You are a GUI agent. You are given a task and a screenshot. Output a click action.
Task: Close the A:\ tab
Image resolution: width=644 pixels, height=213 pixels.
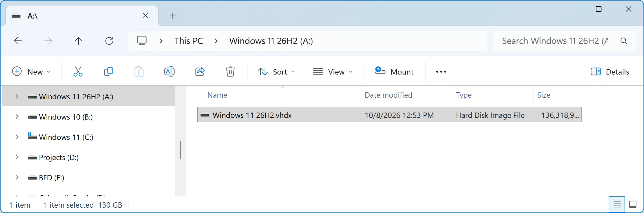click(145, 16)
